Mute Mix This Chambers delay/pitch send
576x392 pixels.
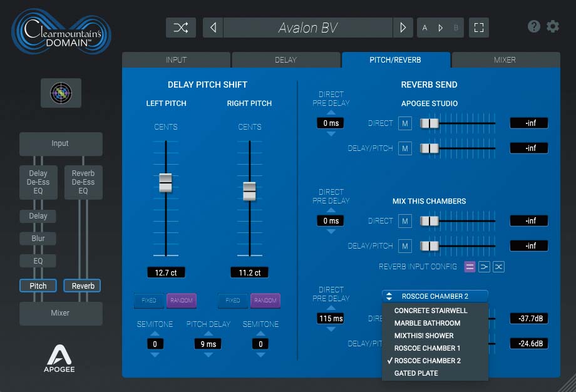[x=405, y=246]
